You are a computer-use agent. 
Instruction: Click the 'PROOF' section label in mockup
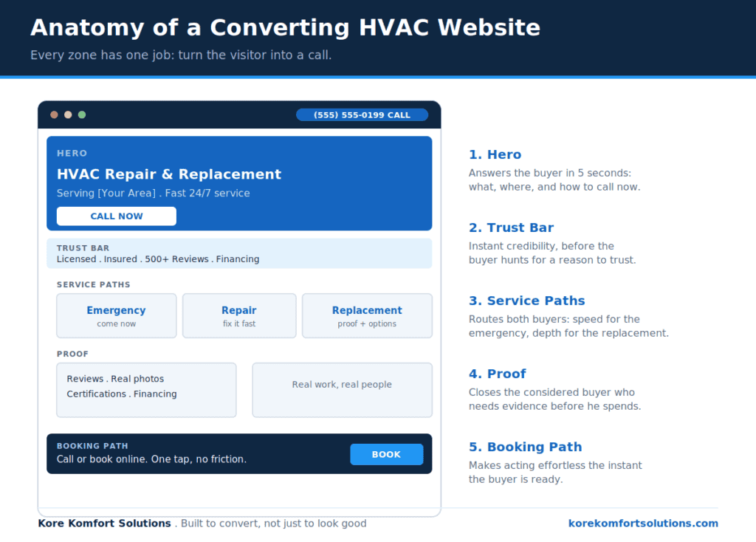point(72,354)
